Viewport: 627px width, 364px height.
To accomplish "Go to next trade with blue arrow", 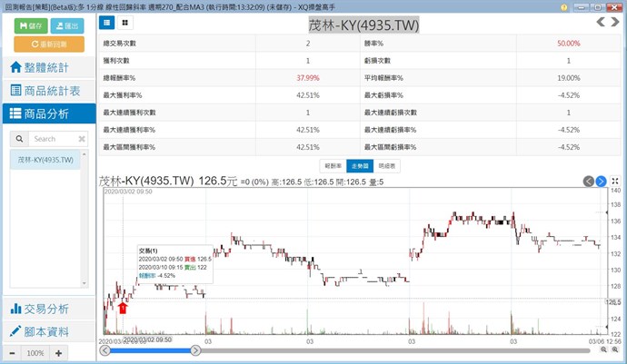I will 601,182.
